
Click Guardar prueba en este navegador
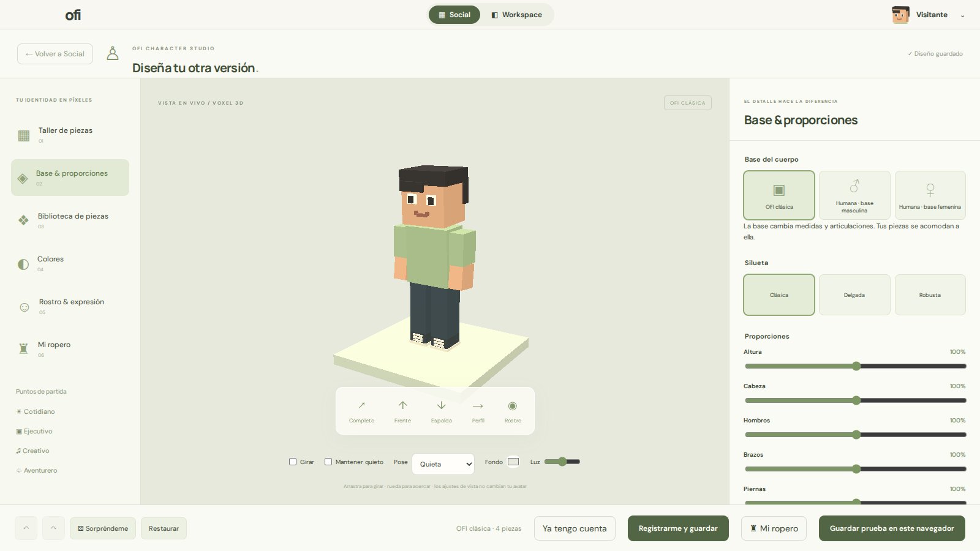tap(892, 528)
